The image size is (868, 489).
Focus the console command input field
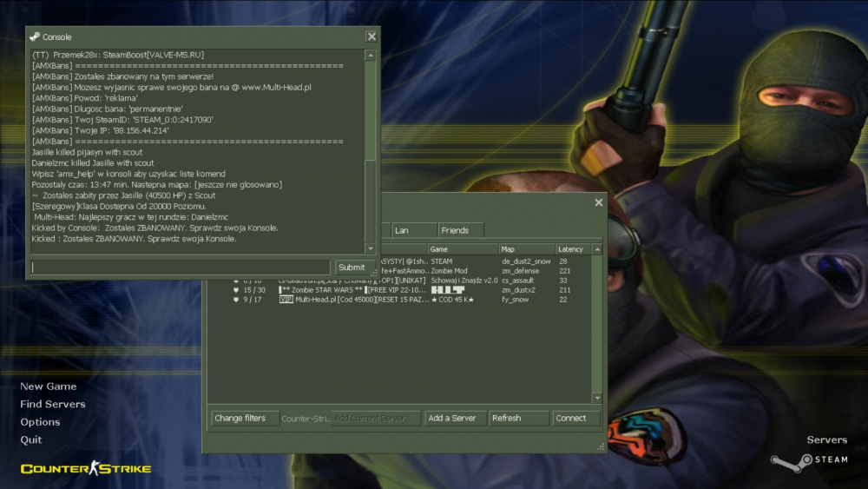[181, 268]
